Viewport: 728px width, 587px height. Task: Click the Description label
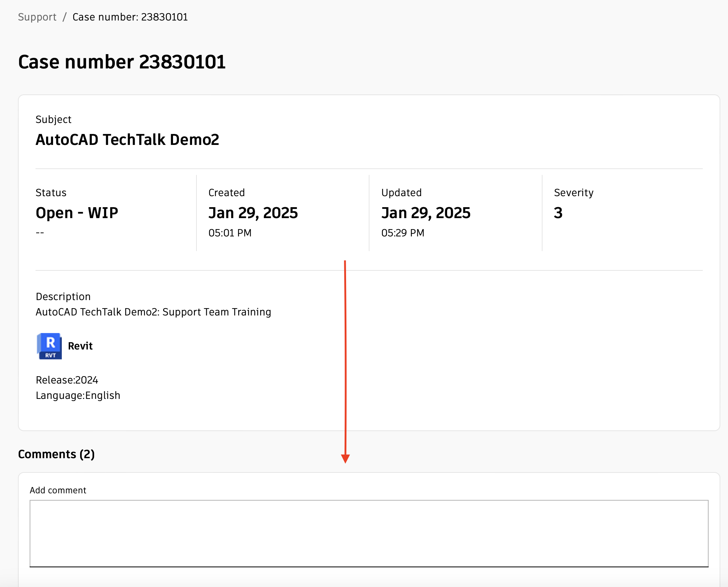63,296
